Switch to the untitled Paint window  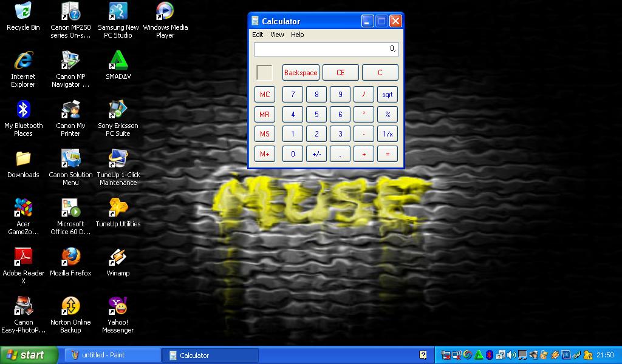pos(112,355)
